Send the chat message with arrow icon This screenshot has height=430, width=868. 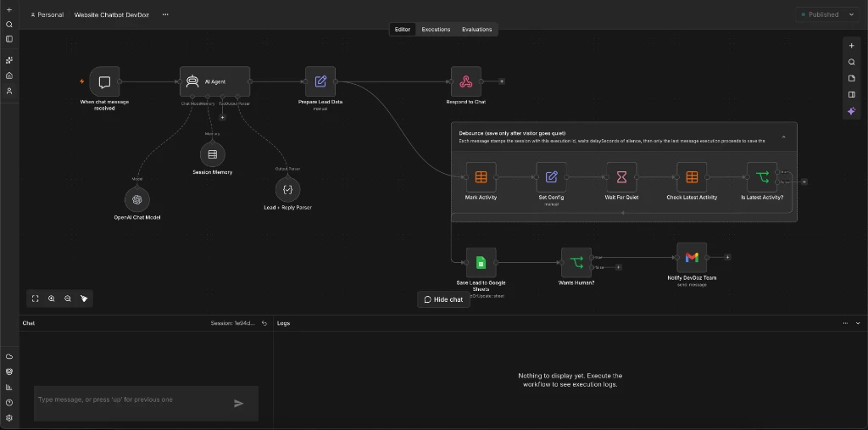pyautogui.click(x=238, y=404)
